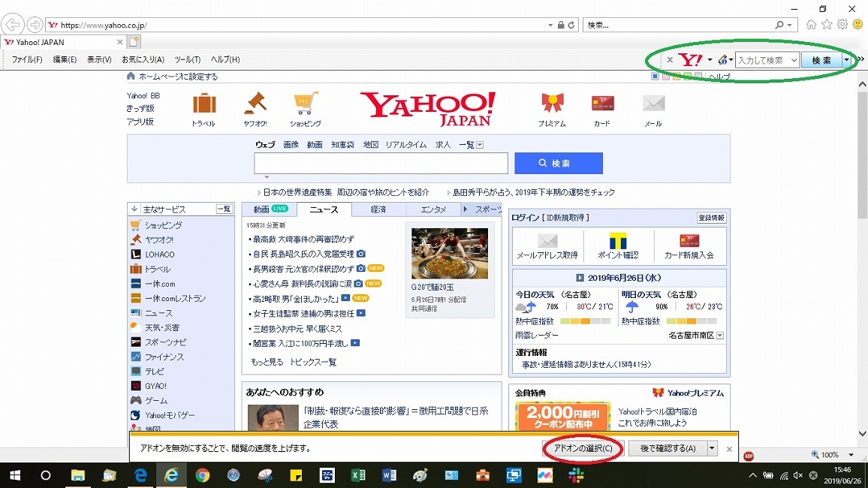Click the 後で確認する(A) button
868x488 pixels.
[668, 448]
